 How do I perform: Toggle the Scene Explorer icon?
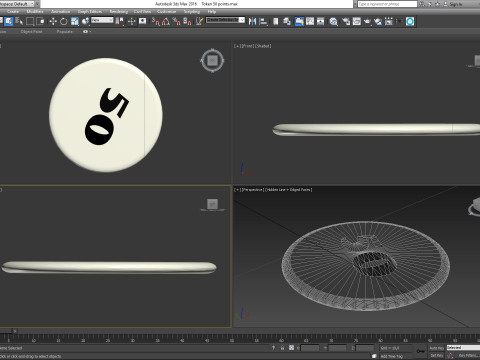click(x=275, y=22)
